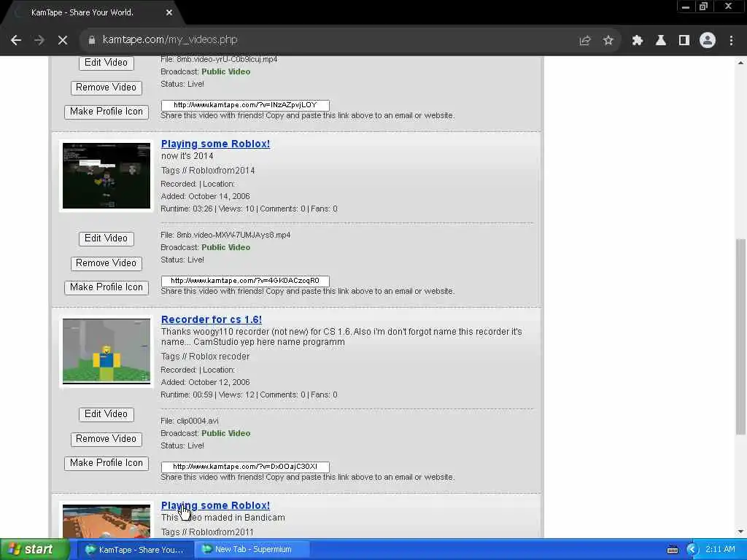747x560 pixels.
Task: Click the browser back arrow
Action: click(x=16, y=41)
